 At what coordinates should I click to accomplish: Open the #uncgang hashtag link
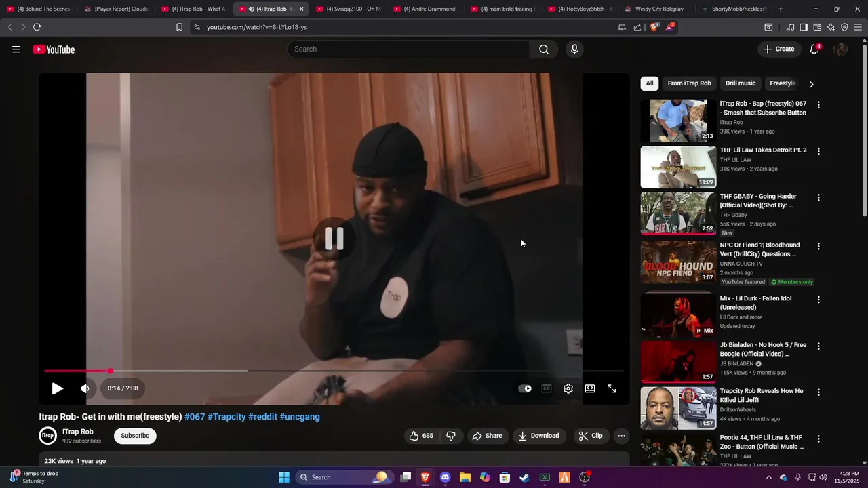click(300, 417)
